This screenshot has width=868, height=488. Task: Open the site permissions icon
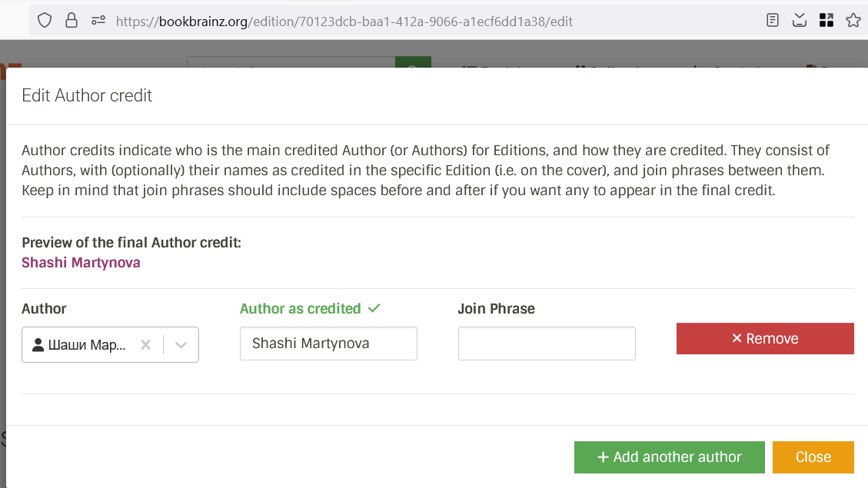click(98, 21)
